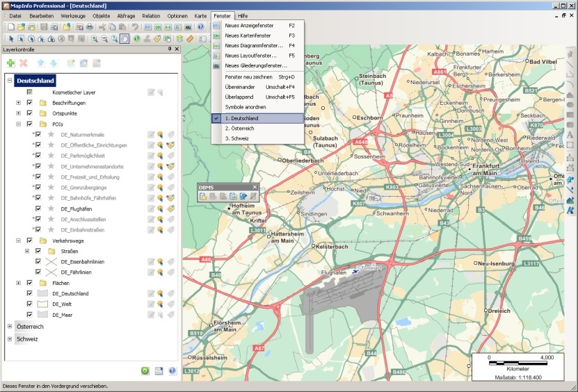Choose Fenster neu zeichnen entry

coord(257,77)
